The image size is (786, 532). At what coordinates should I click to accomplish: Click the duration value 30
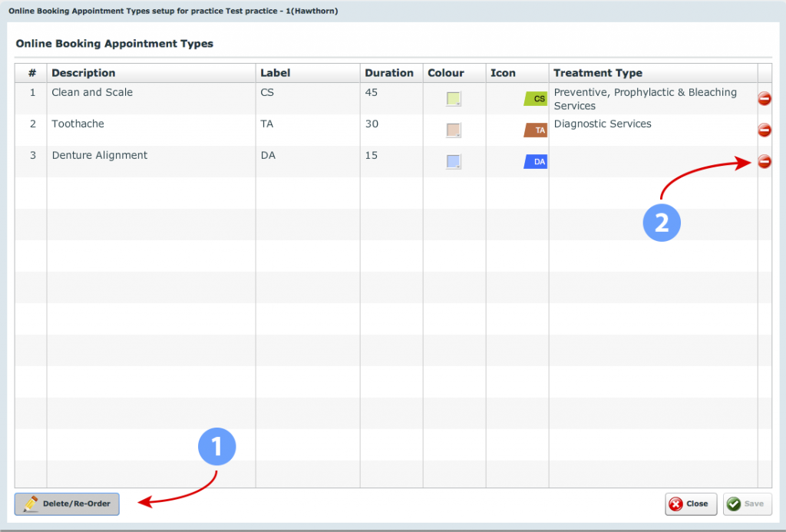(372, 124)
